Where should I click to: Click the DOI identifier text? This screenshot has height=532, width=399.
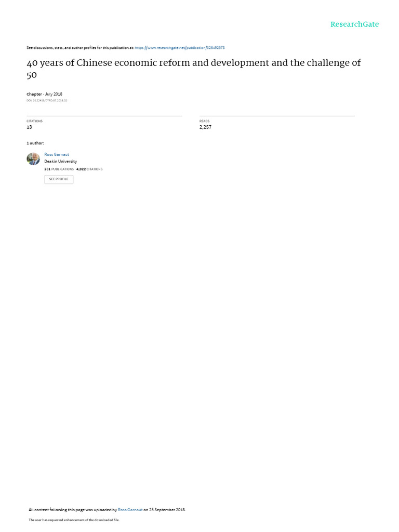pos(47,100)
